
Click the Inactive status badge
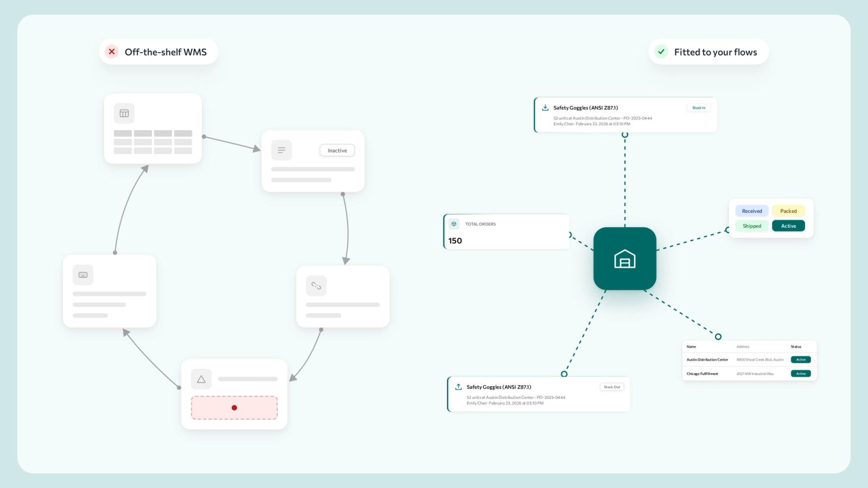pos(337,150)
